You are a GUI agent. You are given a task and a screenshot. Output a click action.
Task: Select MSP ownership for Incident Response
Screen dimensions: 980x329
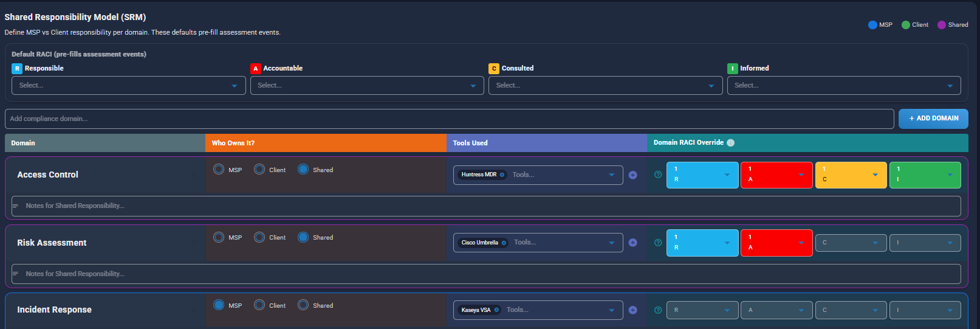[219, 305]
